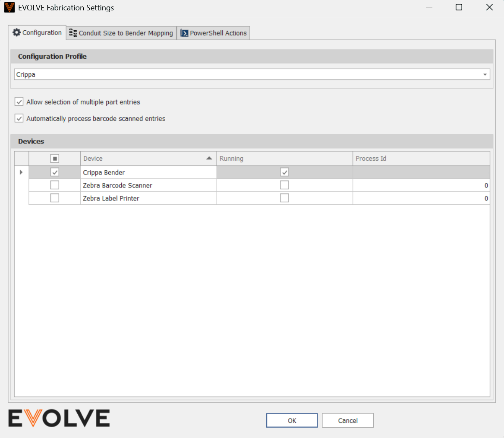Click the sort arrow in Device column header
The image size is (504, 438).
point(209,158)
